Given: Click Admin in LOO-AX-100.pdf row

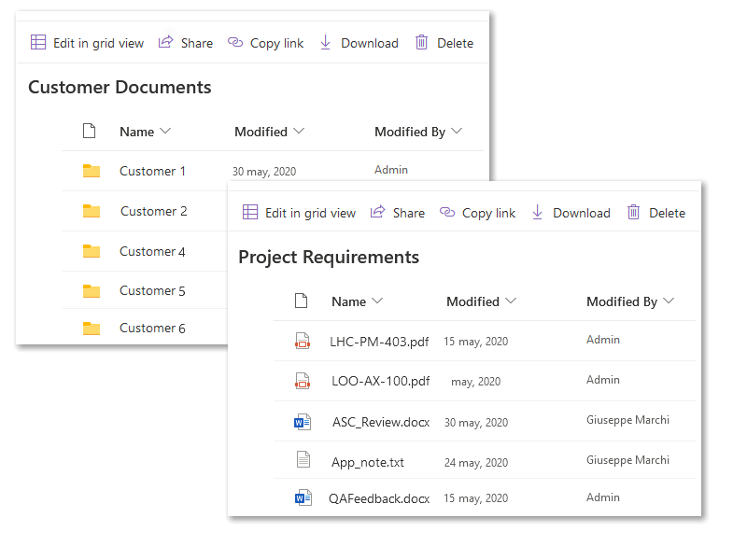Looking at the screenshot, I should click(603, 380).
